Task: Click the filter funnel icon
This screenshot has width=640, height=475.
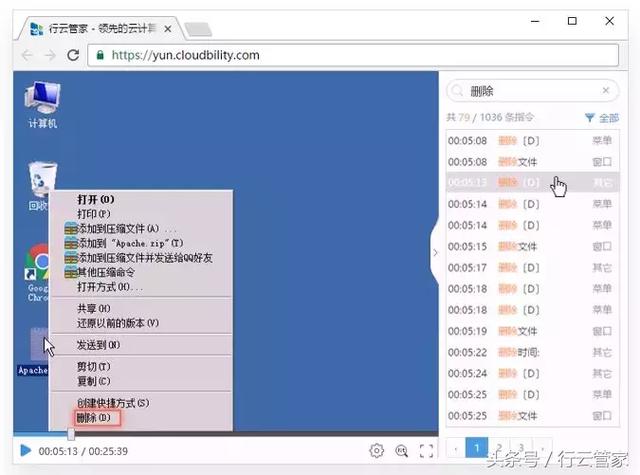Action: tap(589, 118)
